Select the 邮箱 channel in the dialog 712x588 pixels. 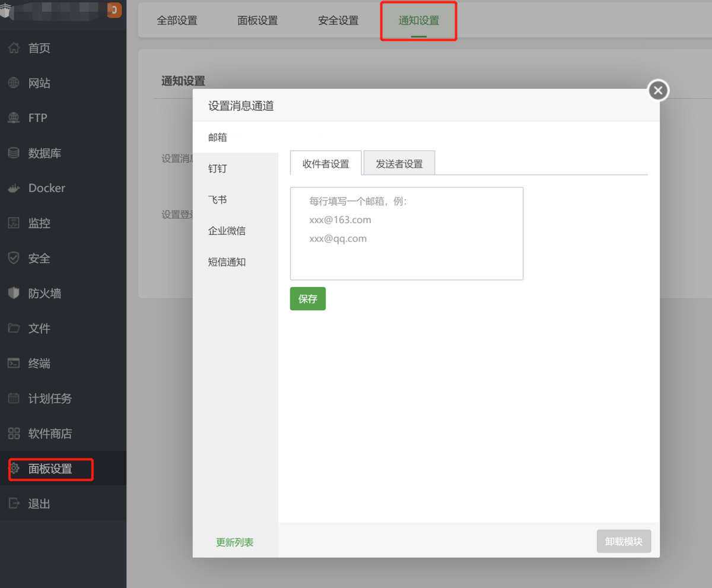click(x=235, y=137)
